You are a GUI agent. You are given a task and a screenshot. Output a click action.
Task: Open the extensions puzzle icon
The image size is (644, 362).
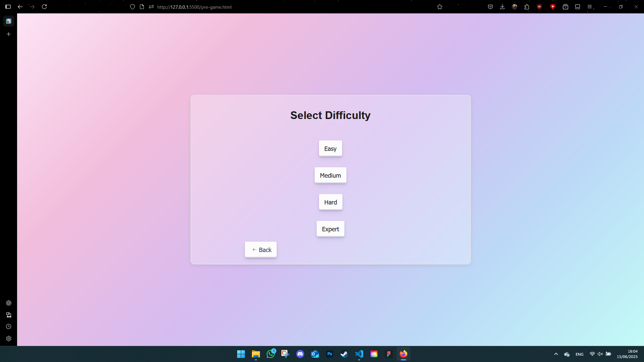(x=527, y=7)
